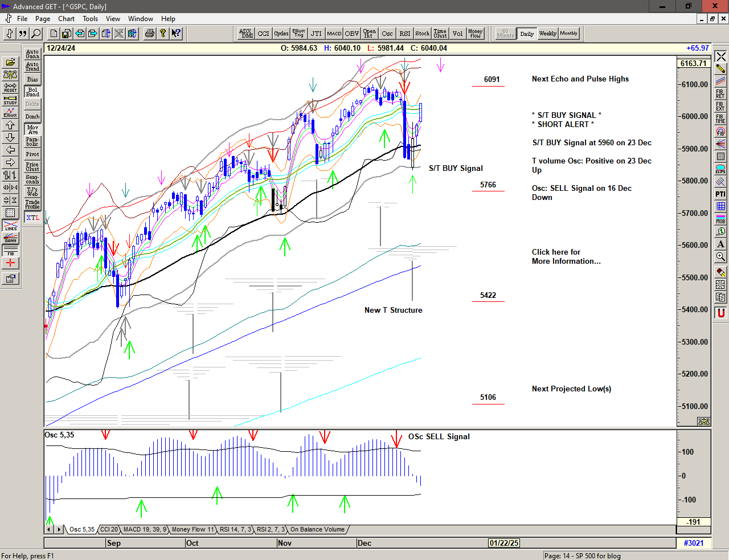Select the FIB RET retracement tool

pyautogui.click(x=720, y=94)
